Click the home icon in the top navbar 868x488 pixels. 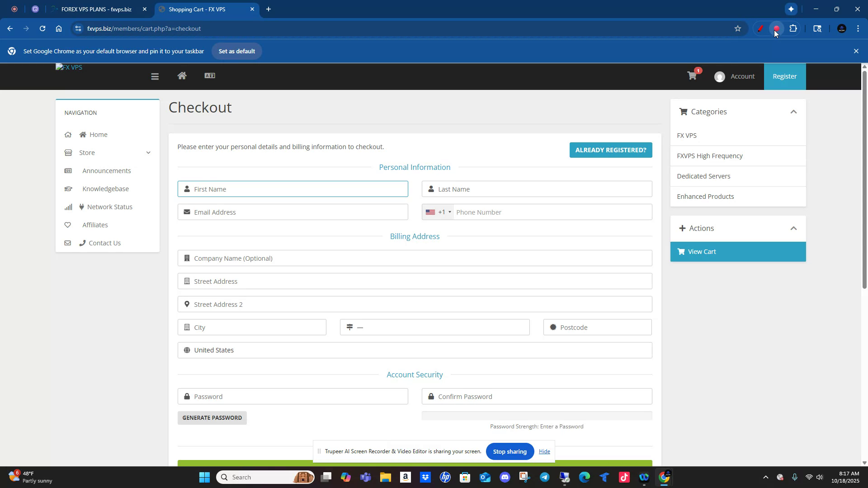[182, 76]
